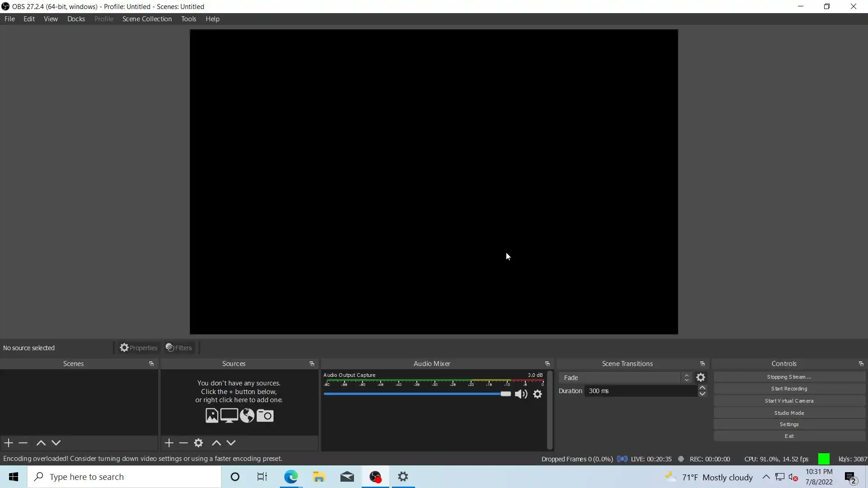The width and height of the screenshot is (868, 488).
Task: Mute Audio Output Capture speaker icon
Action: click(x=521, y=394)
